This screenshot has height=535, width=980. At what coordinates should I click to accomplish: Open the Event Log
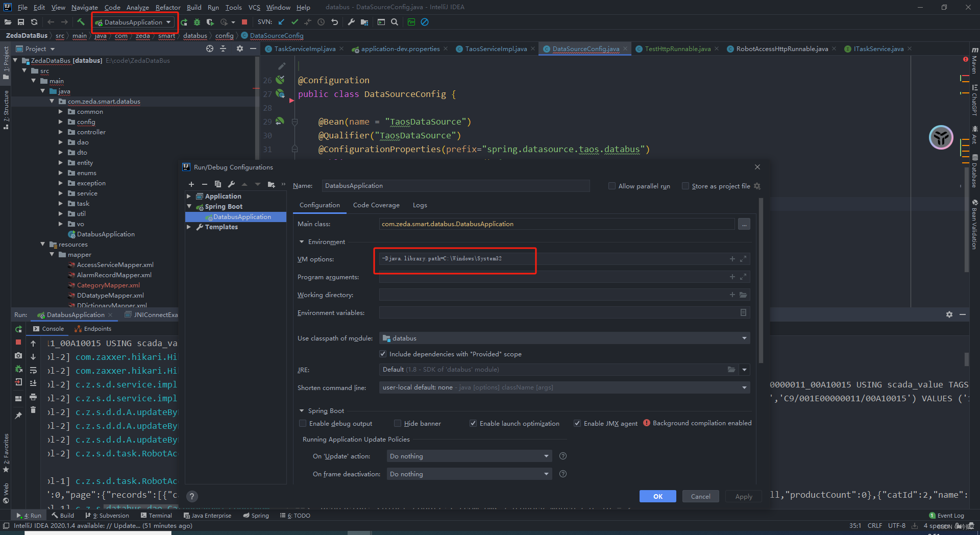pos(947,515)
